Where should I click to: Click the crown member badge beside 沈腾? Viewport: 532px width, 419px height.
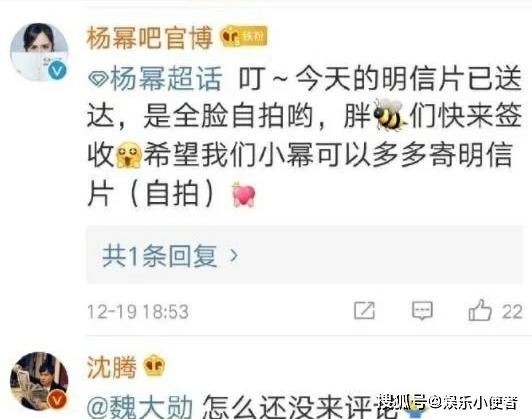point(154,365)
